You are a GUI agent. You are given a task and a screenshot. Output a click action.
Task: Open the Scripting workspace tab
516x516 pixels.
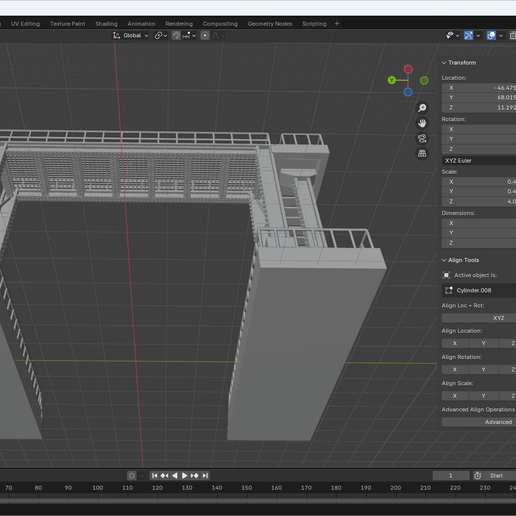[x=314, y=24]
